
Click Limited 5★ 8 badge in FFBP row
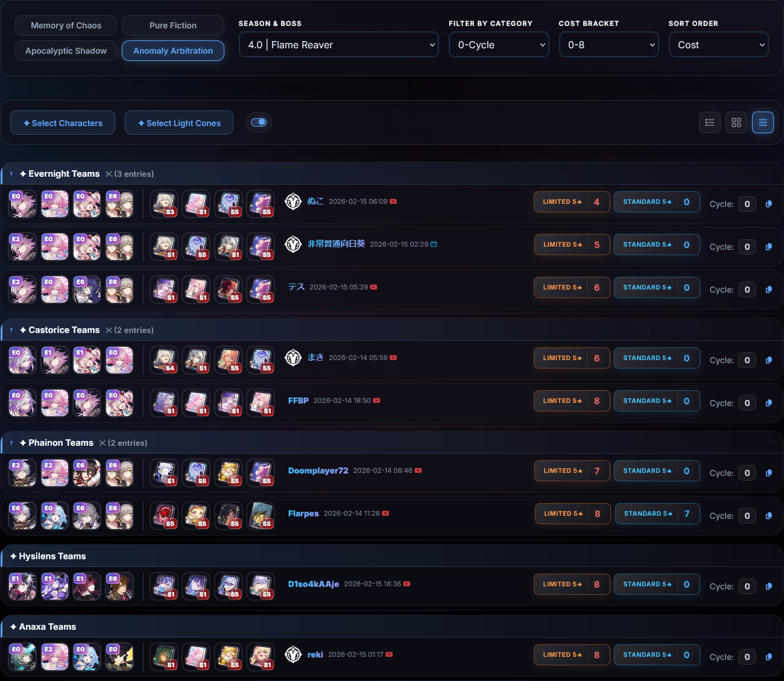pos(572,401)
